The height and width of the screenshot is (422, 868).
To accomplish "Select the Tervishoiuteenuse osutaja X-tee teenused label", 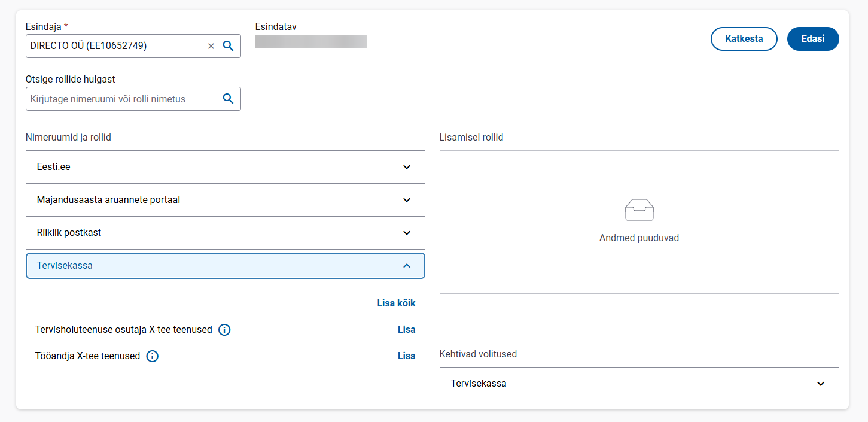I will (x=124, y=330).
